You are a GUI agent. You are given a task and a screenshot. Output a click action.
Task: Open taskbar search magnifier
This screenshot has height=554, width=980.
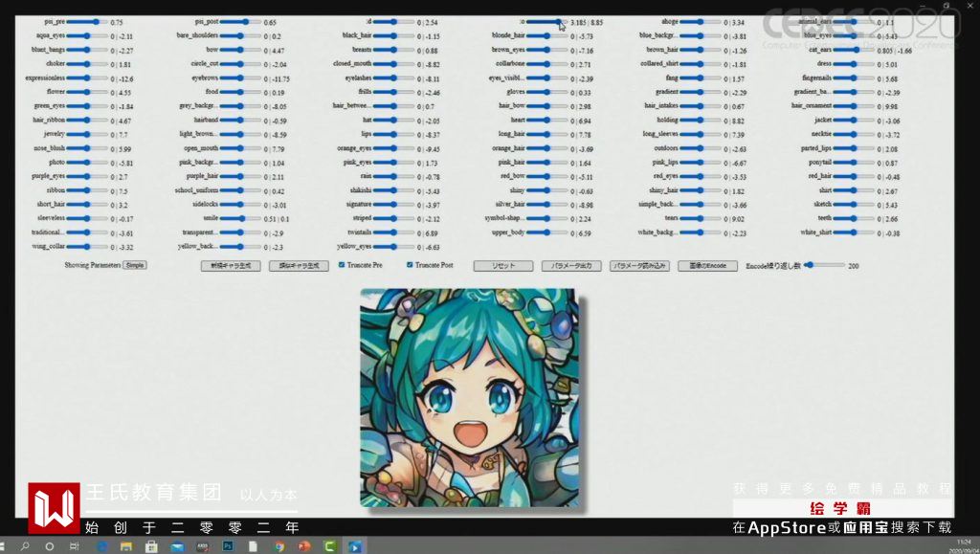click(25, 546)
